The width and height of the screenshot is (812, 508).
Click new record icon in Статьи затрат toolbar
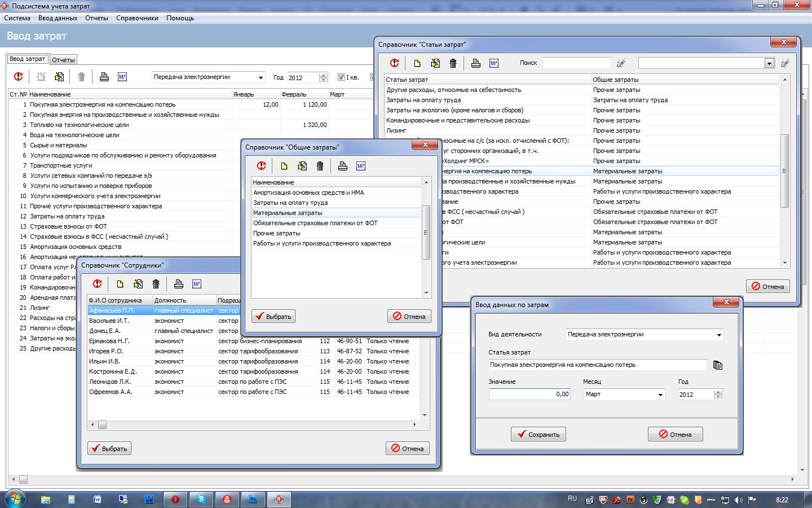click(x=417, y=63)
